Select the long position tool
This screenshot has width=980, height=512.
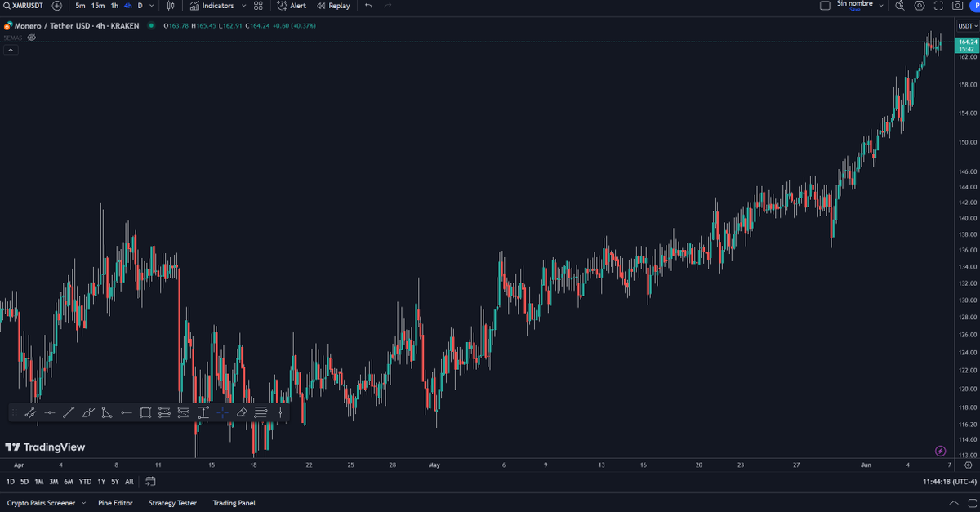tap(164, 412)
